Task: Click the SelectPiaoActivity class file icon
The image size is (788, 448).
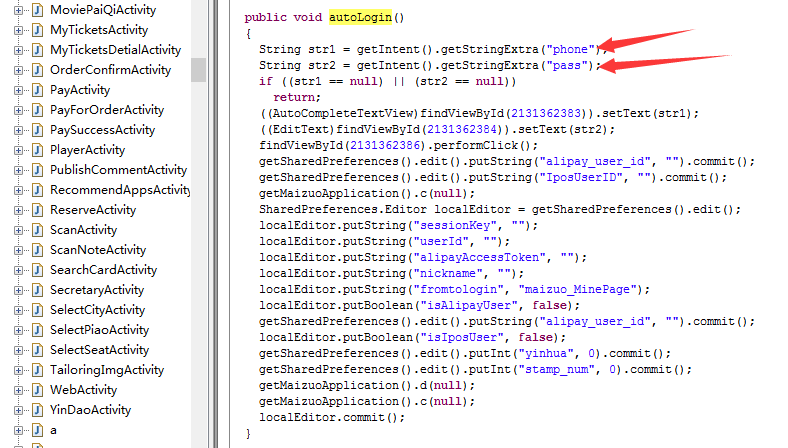Action: click(x=38, y=330)
